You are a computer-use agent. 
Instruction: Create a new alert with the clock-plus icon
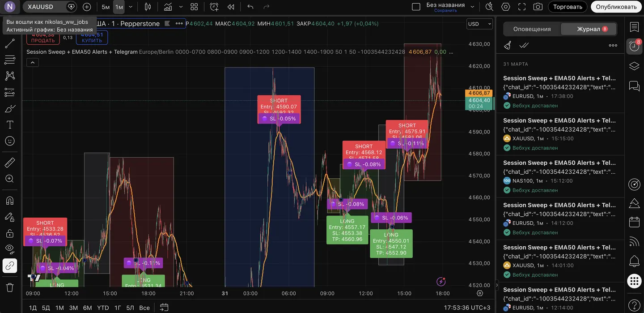coord(214,7)
